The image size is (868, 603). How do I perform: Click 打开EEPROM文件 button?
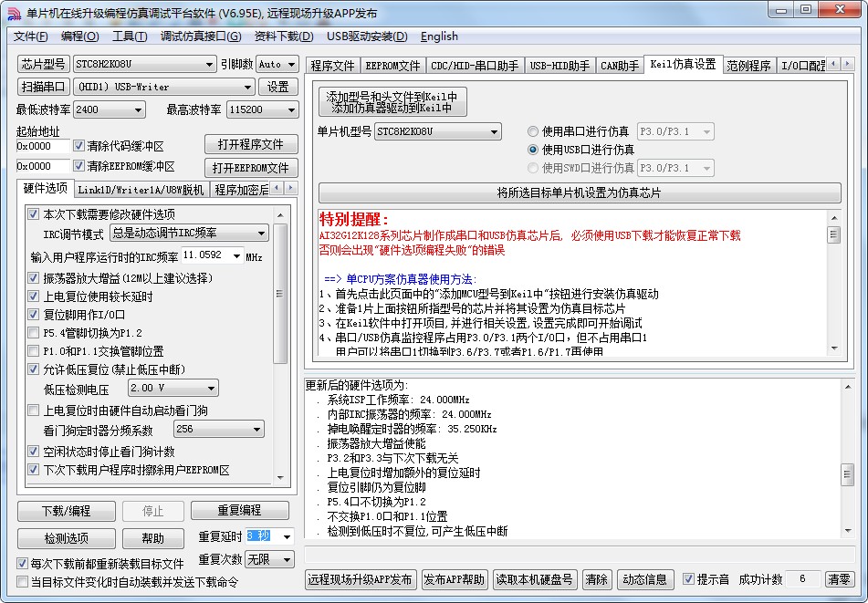(x=251, y=168)
